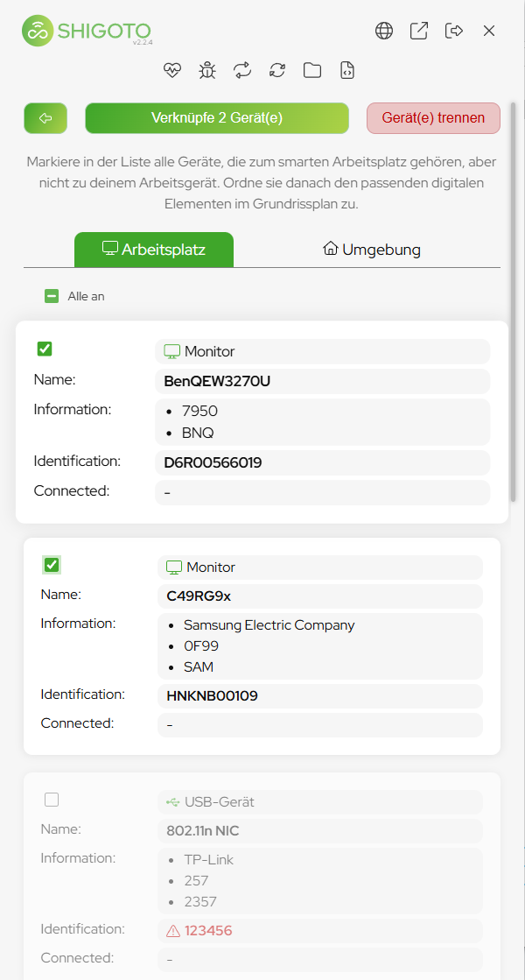The height and width of the screenshot is (980, 525).
Task: Click the warning identification 123456
Action: pyautogui.click(x=208, y=931)
